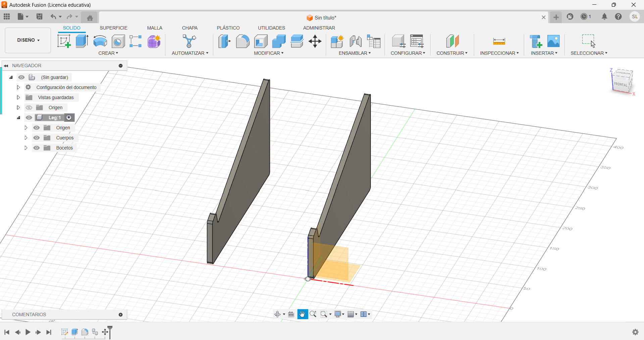Open the CONSTRUIR dropdown menu
This screenshot has height=340, width=644.
point(452,53)
